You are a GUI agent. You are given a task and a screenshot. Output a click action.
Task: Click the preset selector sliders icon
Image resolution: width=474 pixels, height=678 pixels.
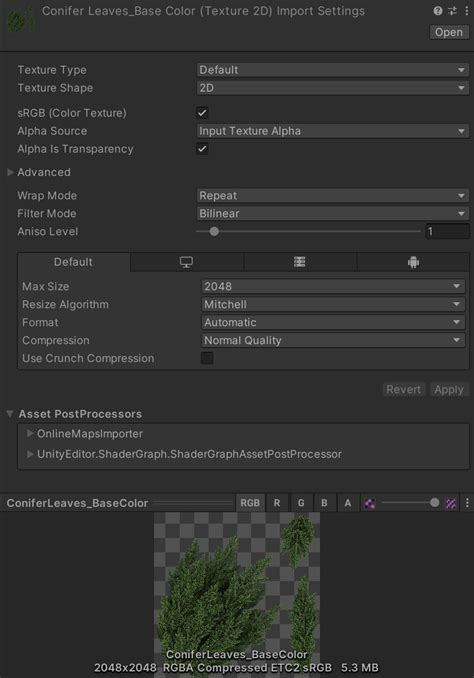tap(452, 11)
